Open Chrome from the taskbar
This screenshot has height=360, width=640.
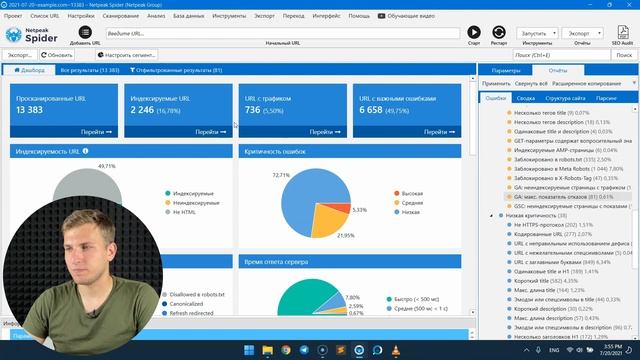click(x=286, y=350)
